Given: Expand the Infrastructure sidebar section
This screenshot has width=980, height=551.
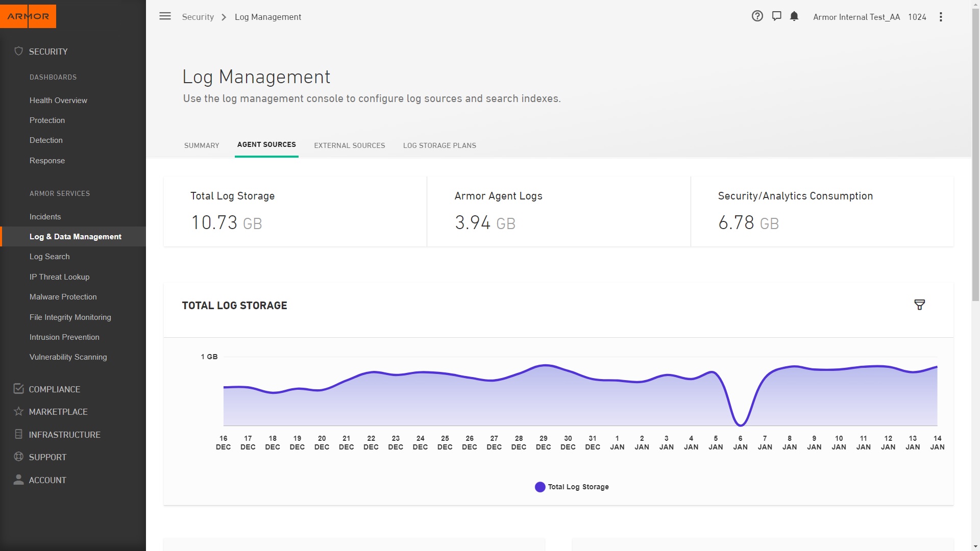Looking at the screenshot, I should pos(64,435).
